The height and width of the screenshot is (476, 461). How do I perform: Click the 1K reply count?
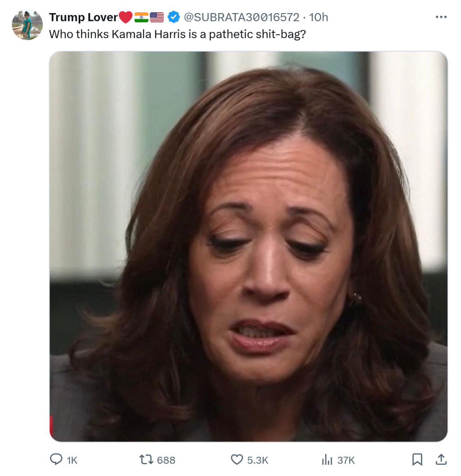pyautogui.click(x=72, y=460)
